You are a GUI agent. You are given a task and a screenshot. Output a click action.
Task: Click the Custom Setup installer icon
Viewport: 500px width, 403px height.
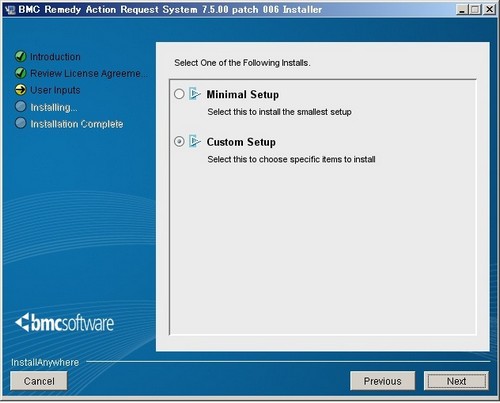click(195, 141)
